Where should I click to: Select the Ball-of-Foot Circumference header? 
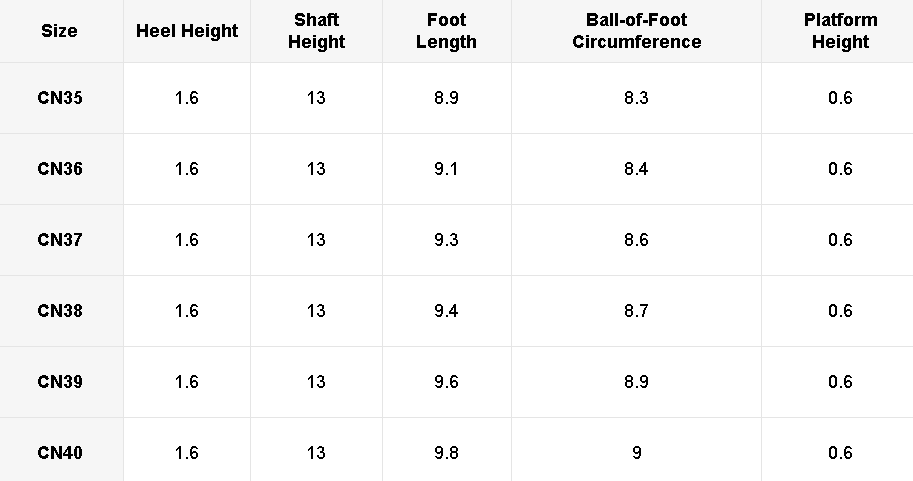pyautogui.click(x=636, y=31)
